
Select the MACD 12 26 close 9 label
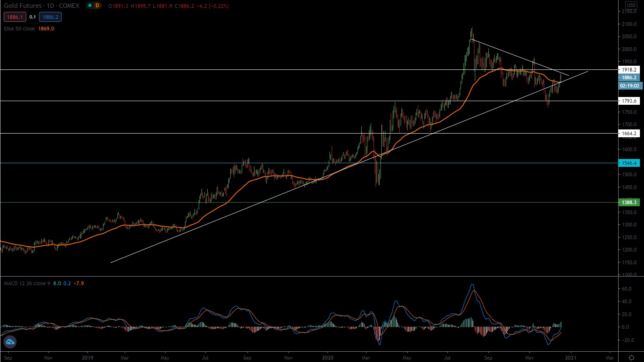pyautogui.click(x=27, y=284)
